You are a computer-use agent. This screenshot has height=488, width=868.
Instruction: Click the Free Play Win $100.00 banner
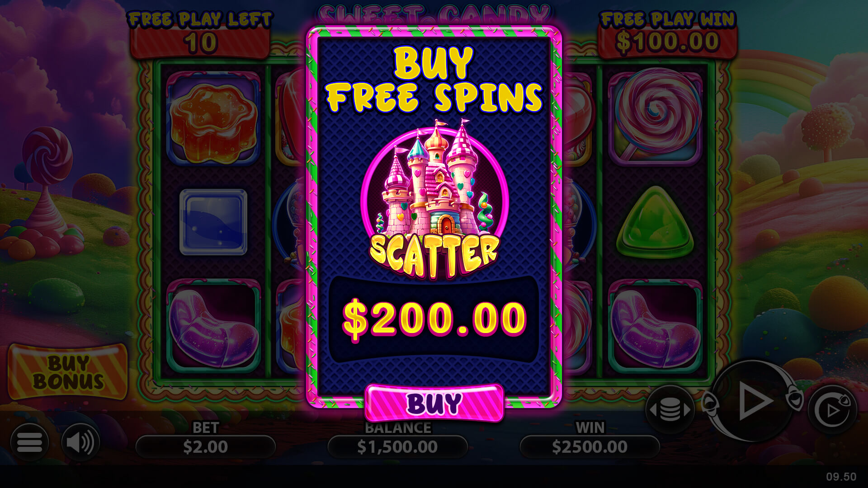pyautogui.click(x=668, y=42)
